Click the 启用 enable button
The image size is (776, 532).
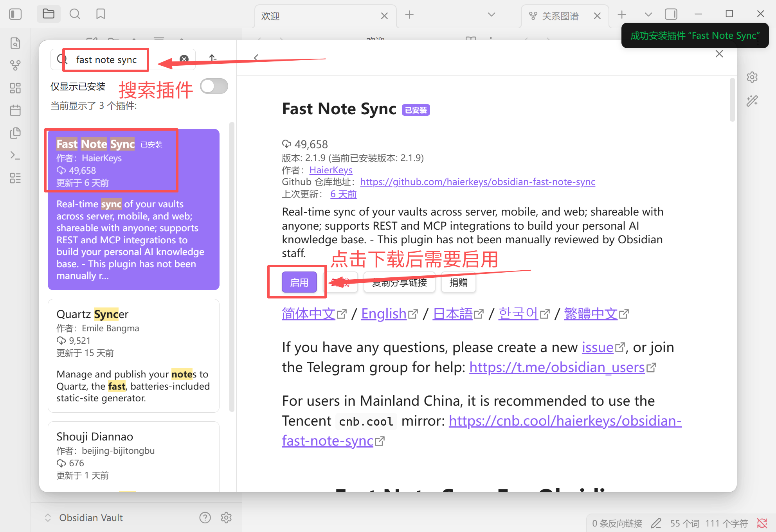(299, 282)
